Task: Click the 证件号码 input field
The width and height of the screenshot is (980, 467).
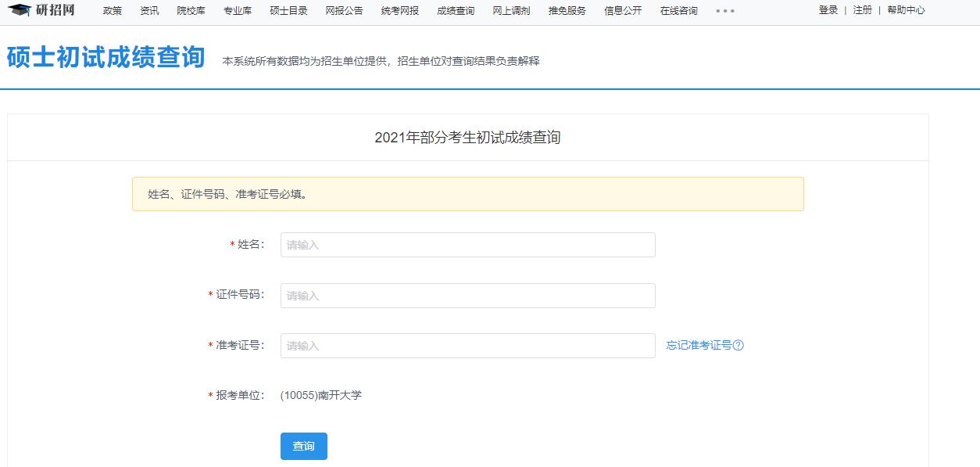Action: pos(467,295)
